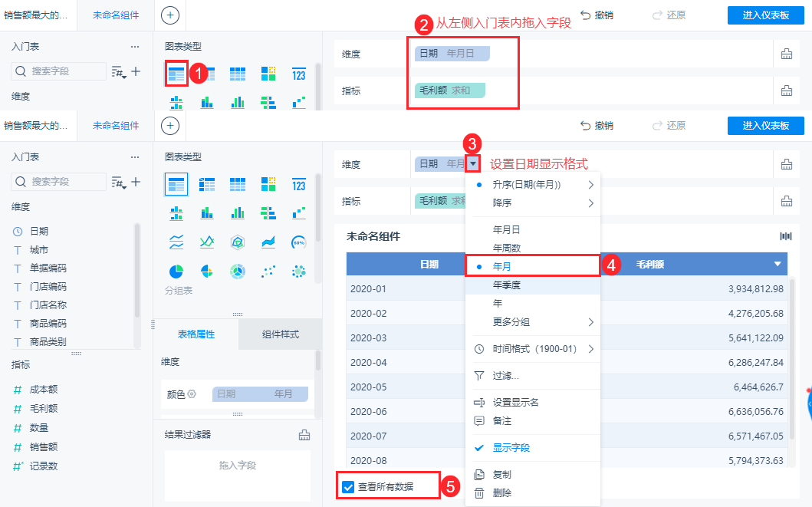Click the 撤销 undo button in lower toolbar
The height and width of the screenshot is (507, 812).
[597, 126]
